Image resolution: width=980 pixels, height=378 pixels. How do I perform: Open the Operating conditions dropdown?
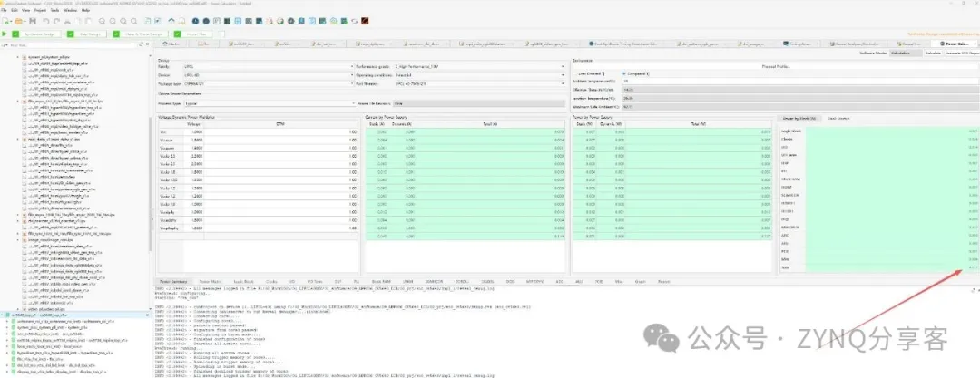pyautogui.click(x=481, y=74)
